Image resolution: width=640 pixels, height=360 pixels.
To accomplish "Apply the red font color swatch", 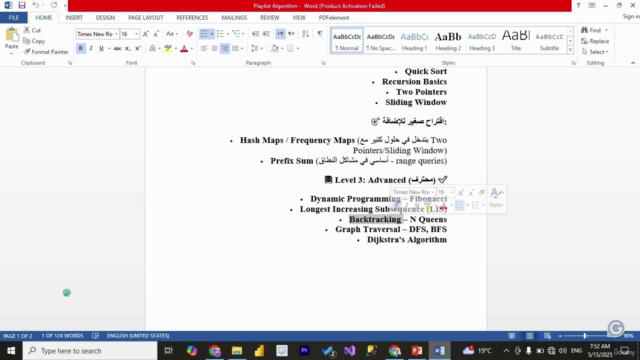I will coord(184,49).
